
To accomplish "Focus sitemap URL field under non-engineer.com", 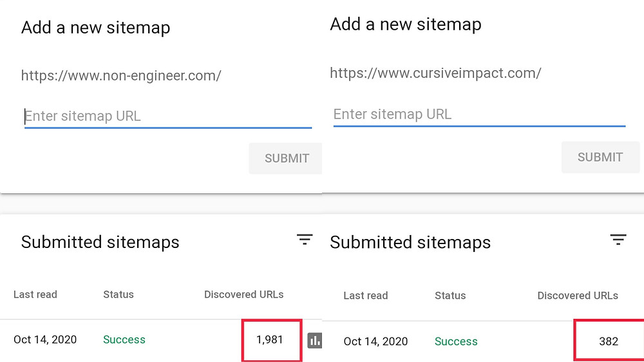I will coord(167,117).
